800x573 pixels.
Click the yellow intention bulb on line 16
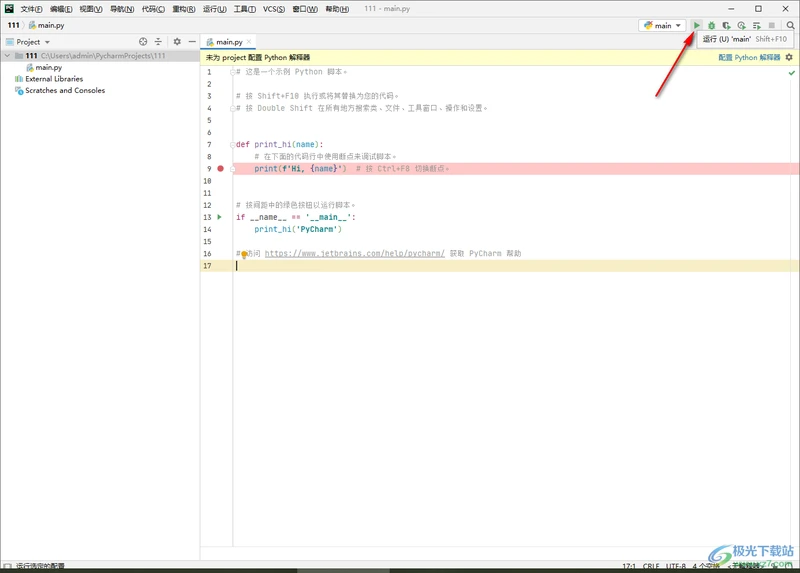tap(244, 254)
